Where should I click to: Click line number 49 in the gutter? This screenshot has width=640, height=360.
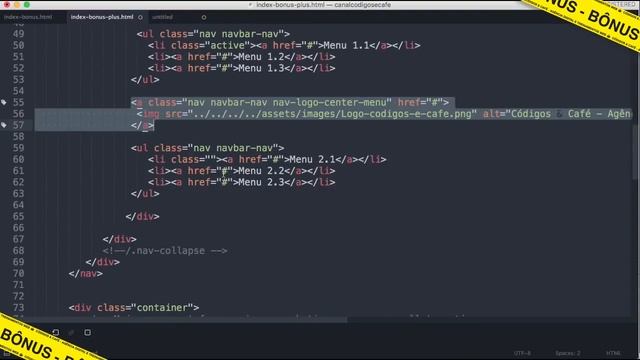pos(18,34)
